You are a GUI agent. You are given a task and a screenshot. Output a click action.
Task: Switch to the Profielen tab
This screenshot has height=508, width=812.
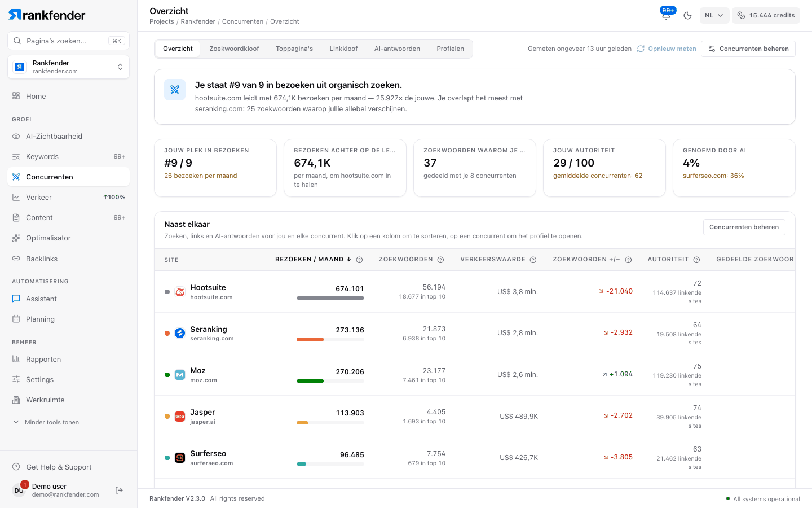(x=450, y=49)
